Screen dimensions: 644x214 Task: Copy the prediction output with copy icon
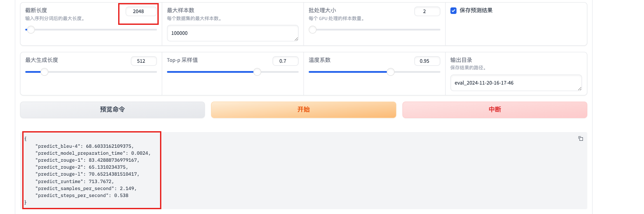[580, 139]
